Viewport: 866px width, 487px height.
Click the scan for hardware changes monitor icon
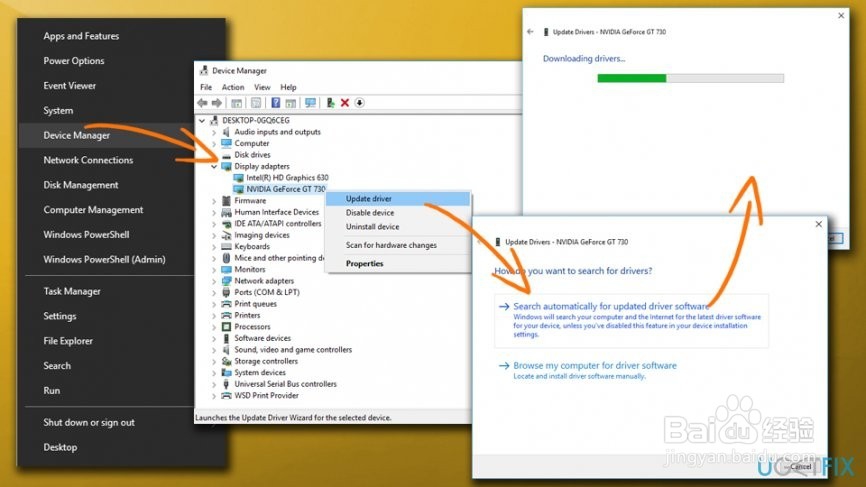[x=310, y=103]
